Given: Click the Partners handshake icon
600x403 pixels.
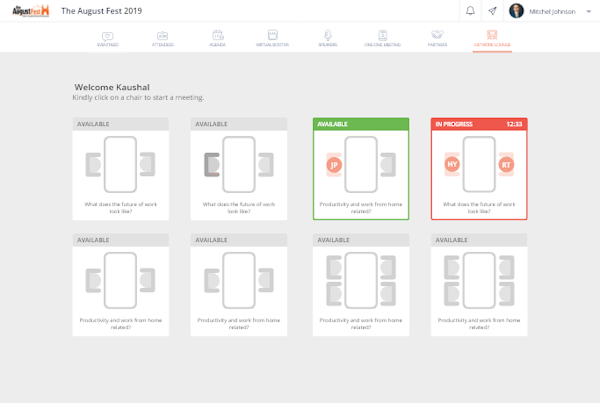Looking at the screenshot, I should [x=438, y=36].
